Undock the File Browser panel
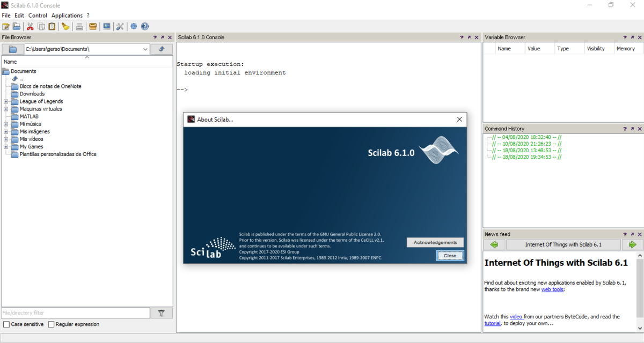 coord(162,38)
